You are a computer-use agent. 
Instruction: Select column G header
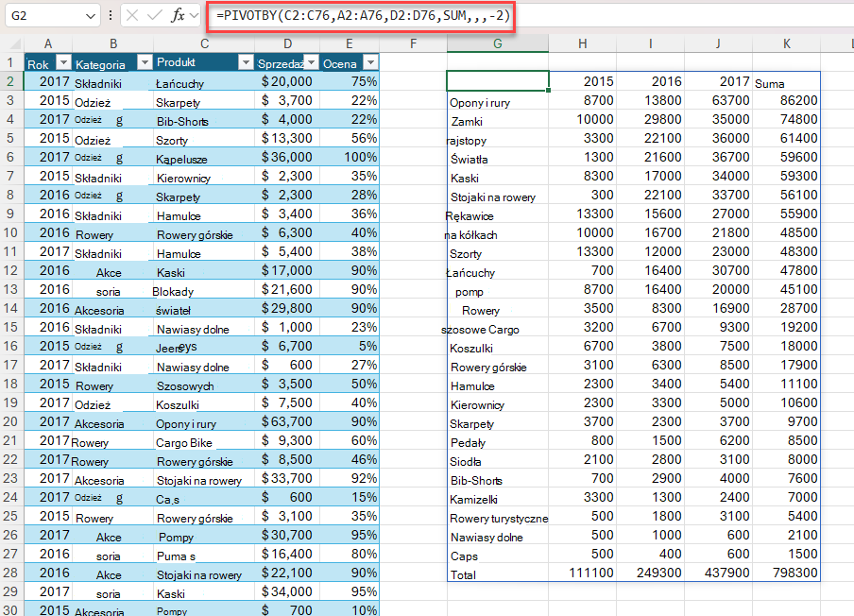[498, 43]
